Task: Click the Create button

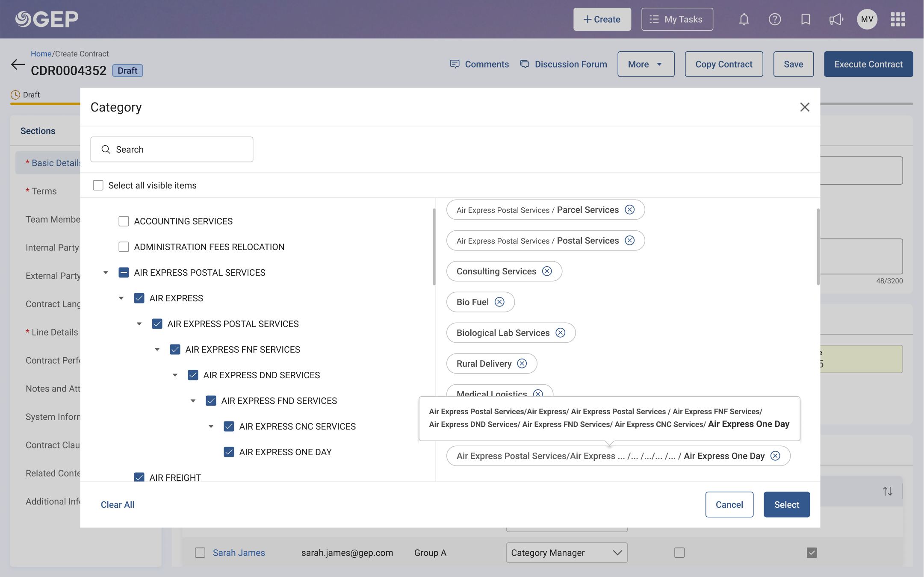Action: (602, 19)
